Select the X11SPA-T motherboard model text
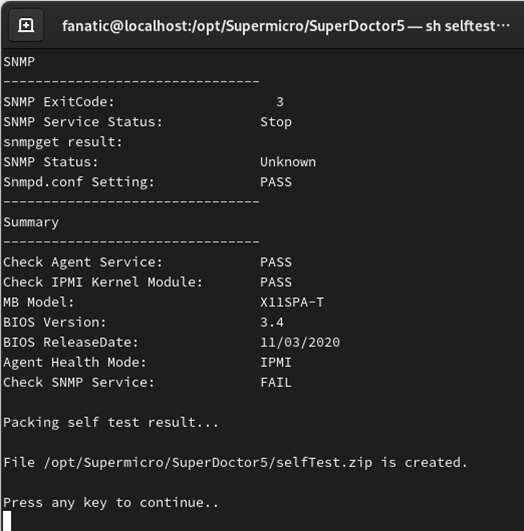The width and height of the screenshot is (524, 531). [x=292, y=302]
